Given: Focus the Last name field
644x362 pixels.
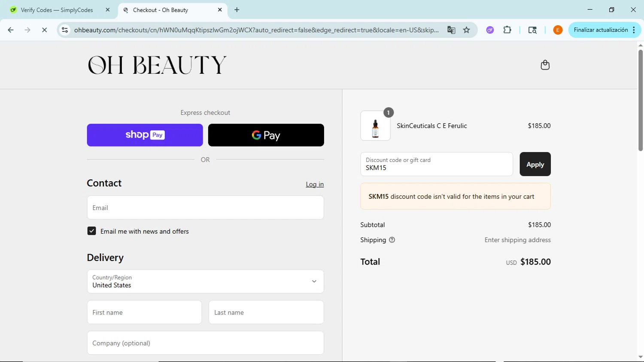Looking at the screenshot, I should [266, 312].
